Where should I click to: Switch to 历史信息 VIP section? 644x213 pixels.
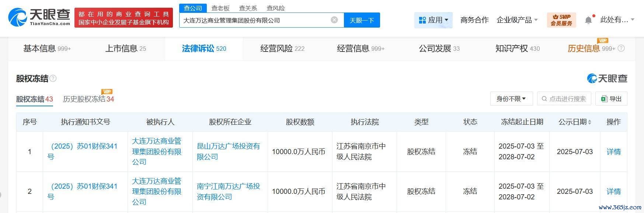tap(591, 48)
